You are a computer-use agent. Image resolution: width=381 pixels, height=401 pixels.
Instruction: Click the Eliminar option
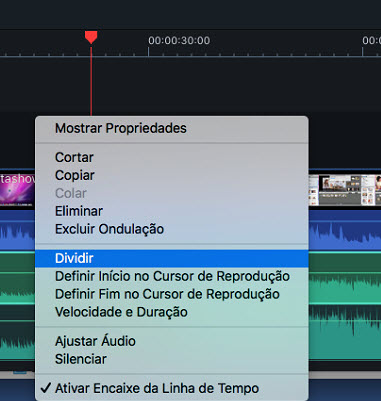(172, 211)
